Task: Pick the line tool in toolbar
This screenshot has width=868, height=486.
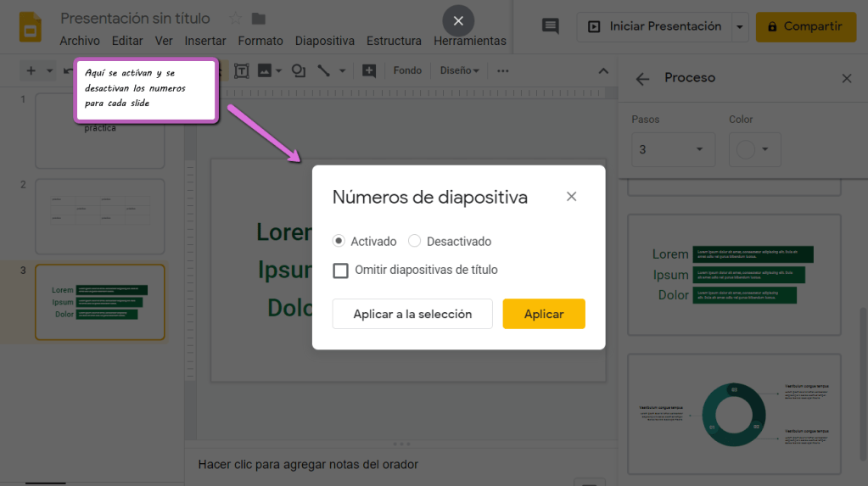Action: pos(323,70)
